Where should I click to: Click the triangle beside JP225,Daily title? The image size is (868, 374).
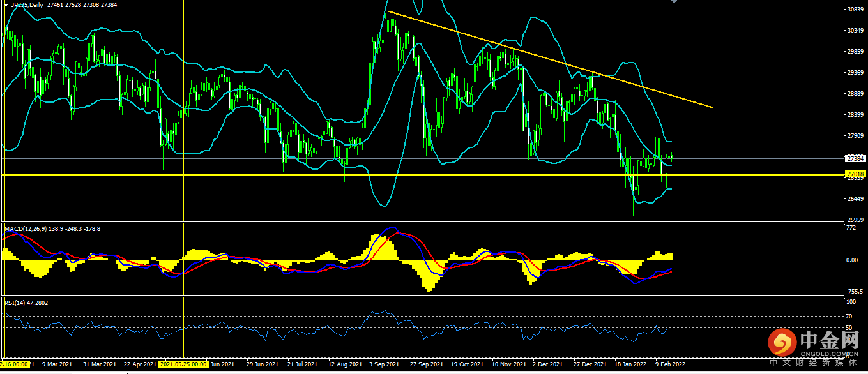pyautogui.click(x=5, y=4)
